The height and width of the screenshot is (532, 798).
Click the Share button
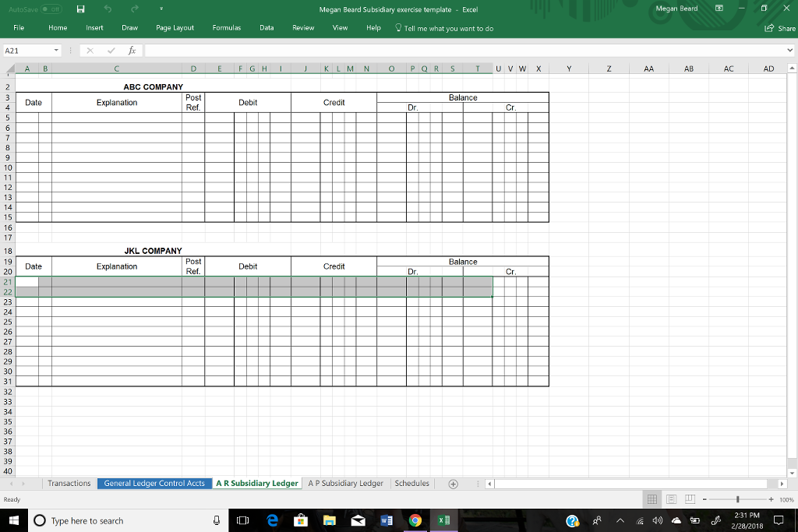(779, 29)
